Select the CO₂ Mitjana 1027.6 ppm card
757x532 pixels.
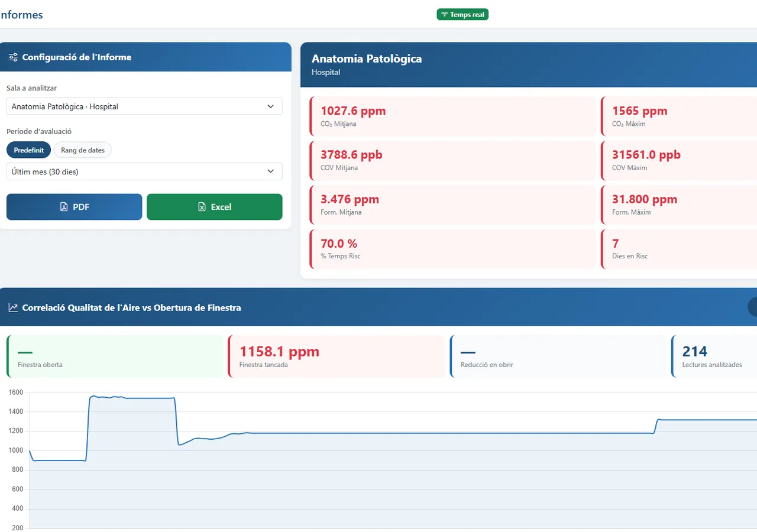(452, 116)
